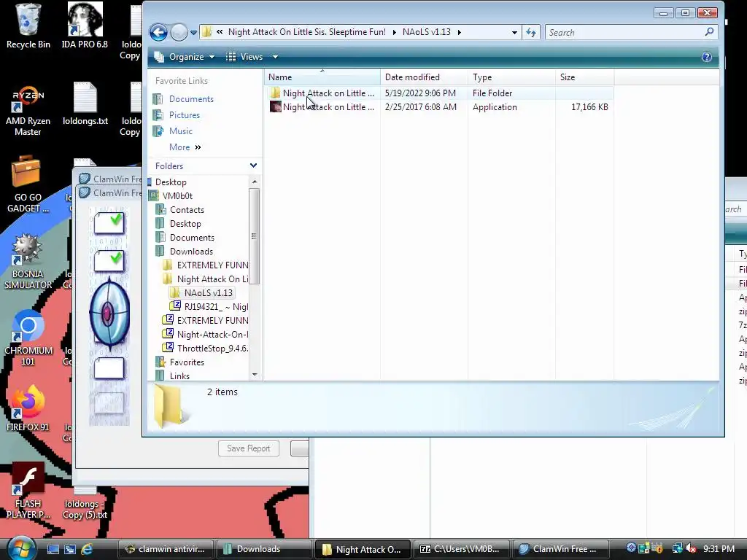
Task: Expand breadcrumb arrow after NAoLS v1.13
Action: click(460, 32)
